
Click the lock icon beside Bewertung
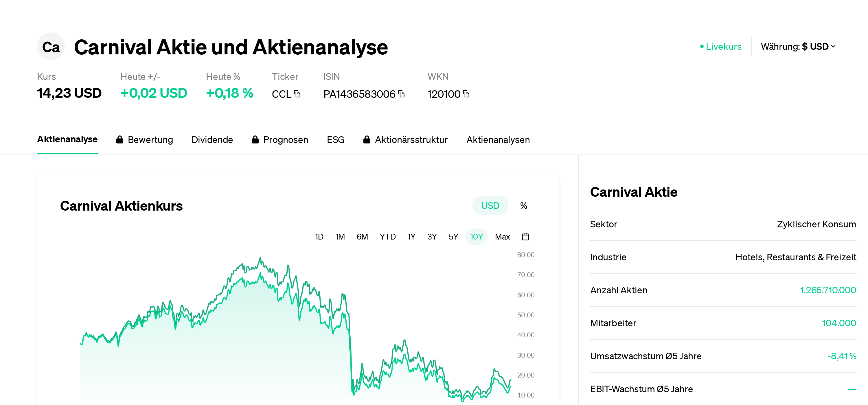[x=119, y=139]
